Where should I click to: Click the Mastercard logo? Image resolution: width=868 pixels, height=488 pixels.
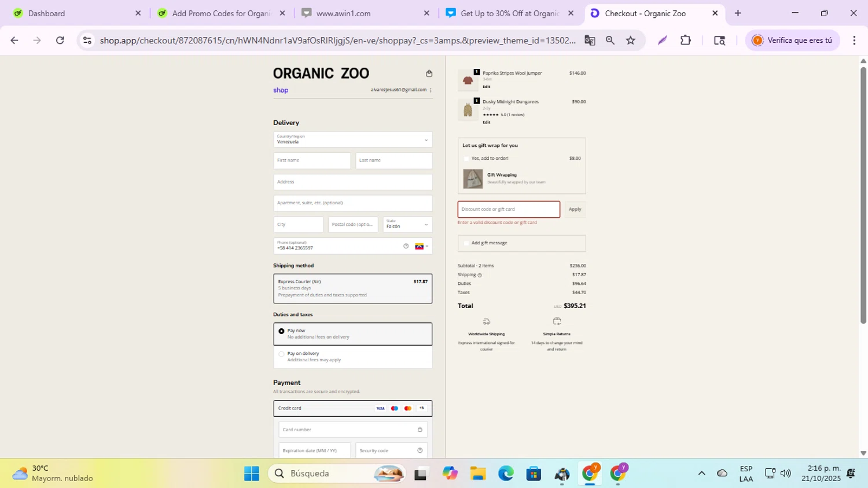point(407,408)
